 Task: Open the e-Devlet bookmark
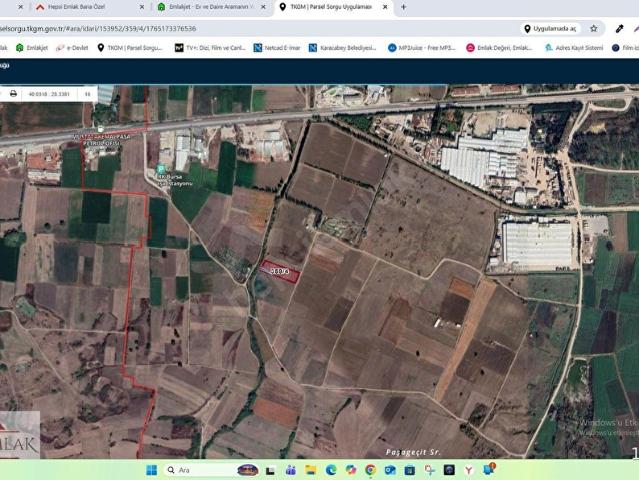coord(72,47)
